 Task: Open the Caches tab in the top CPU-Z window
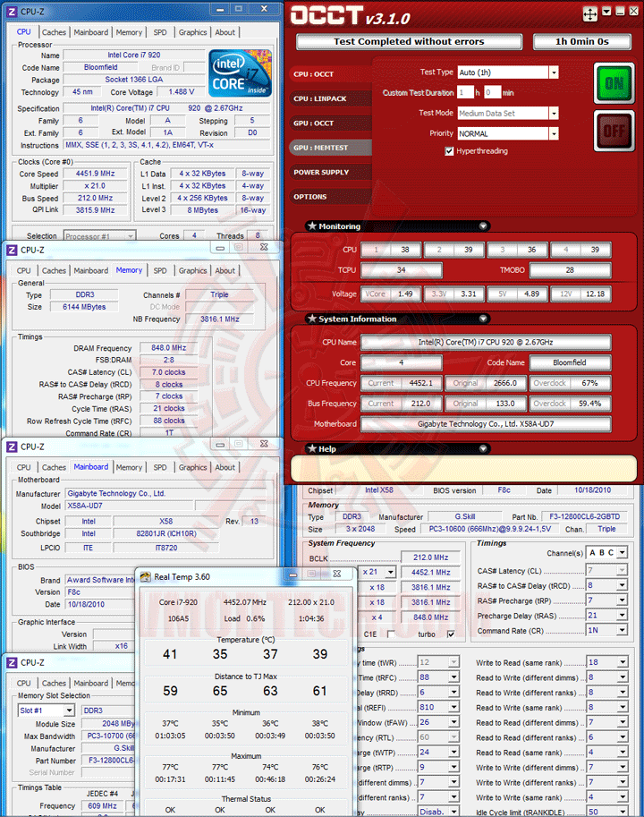tap(55, 32)
